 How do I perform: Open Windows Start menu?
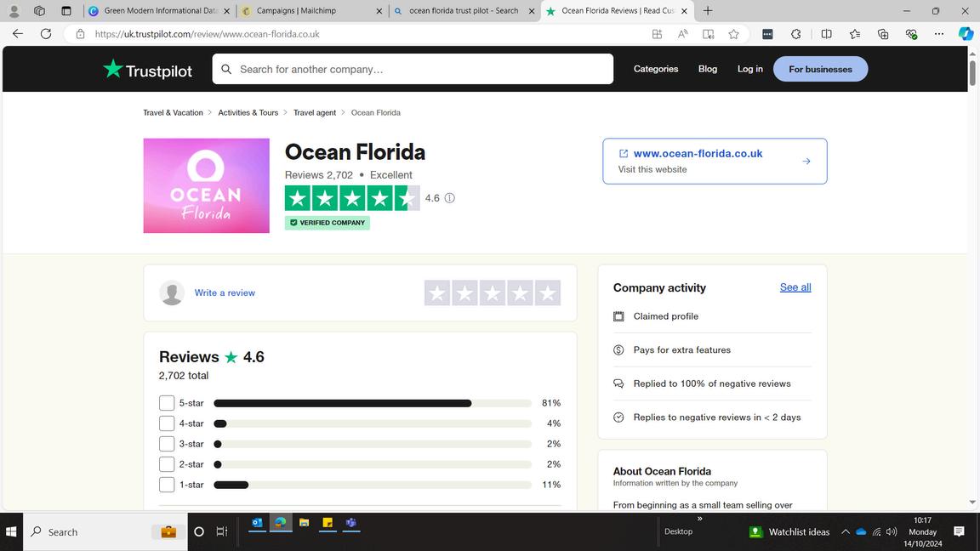click(11, 531)
